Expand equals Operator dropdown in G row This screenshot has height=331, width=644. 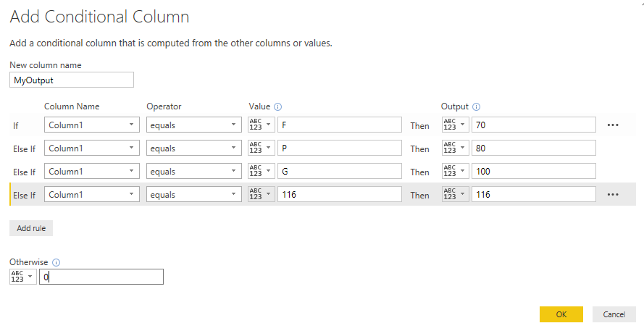pos(194,171)
